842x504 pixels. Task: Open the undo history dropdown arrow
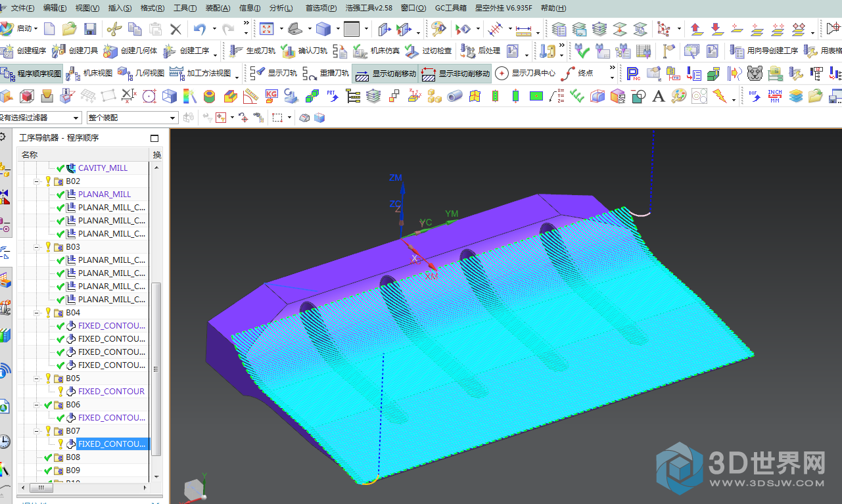click(214, 30)
